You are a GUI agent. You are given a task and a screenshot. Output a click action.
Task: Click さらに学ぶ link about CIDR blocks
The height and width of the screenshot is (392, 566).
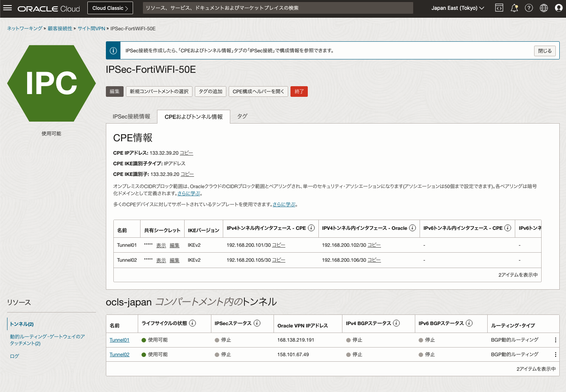[x=189, y=193]
